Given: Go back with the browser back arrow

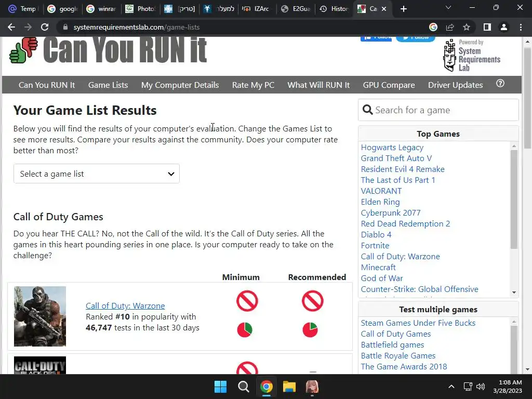Looking at the screenshot, I should tap(11, 27).
